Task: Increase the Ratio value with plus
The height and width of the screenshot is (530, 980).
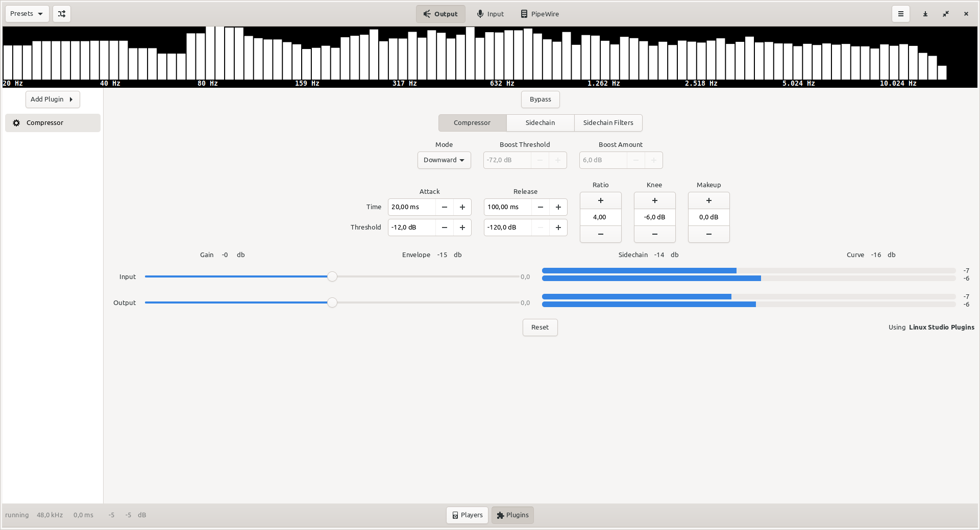Action: (600, 200)
